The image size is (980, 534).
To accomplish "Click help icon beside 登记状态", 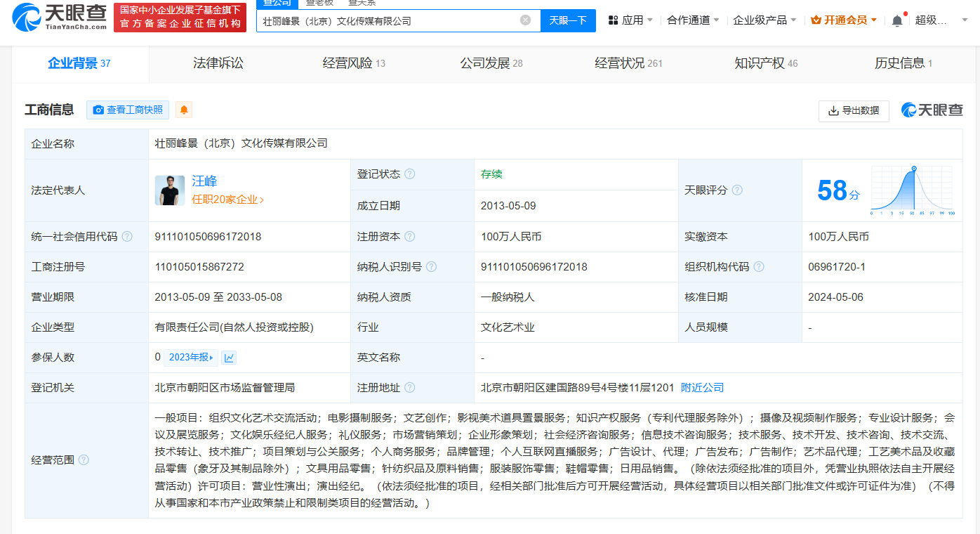I will coord(409,174).
